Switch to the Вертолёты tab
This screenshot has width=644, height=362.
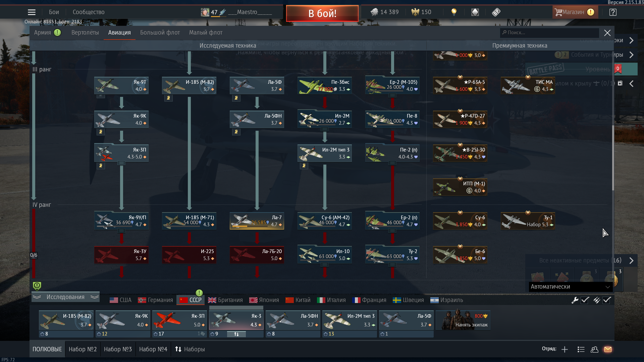click(85, 33)
